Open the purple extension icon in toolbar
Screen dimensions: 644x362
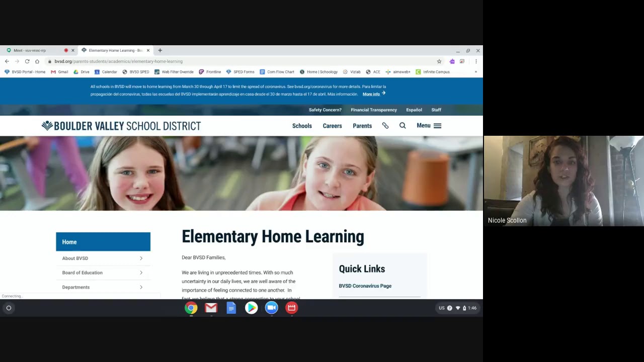[452, 61]
